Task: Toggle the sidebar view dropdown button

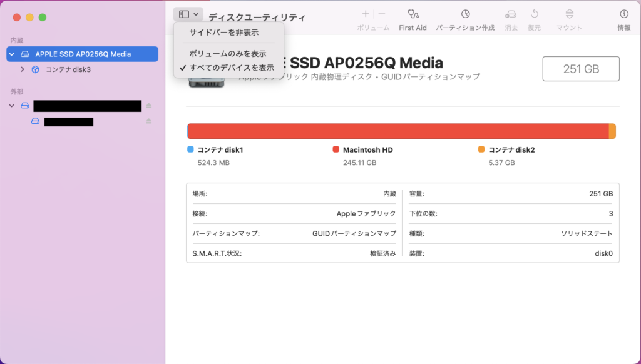Action: [188, 14]
